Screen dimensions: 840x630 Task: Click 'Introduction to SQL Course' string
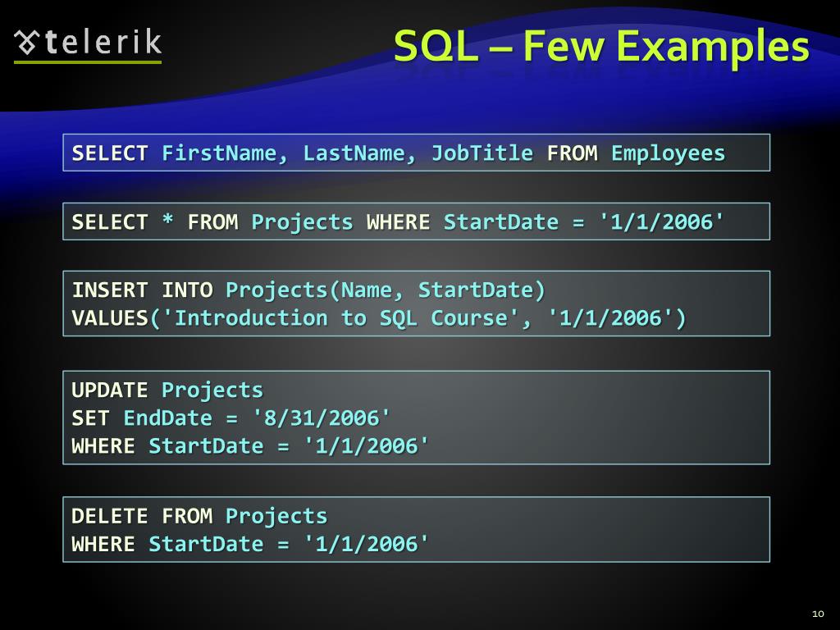pyautogui.click(x=340, y=318)
